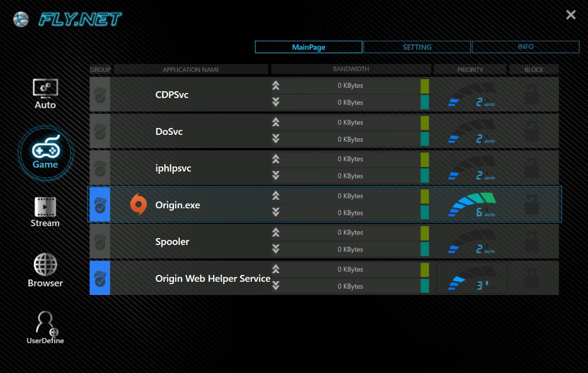Viewport: 588px width, 373px height.
Task: Toggle group checkbox for Spooler
Action: pyautogui.click(x=100, y=242)
